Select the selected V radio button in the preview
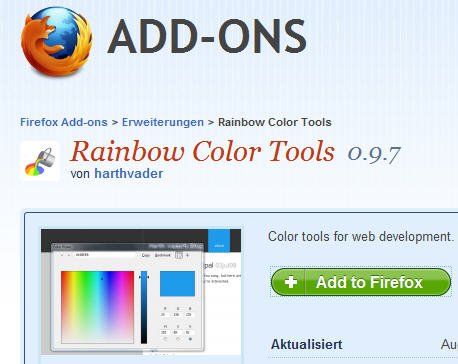 click(190, 339)
